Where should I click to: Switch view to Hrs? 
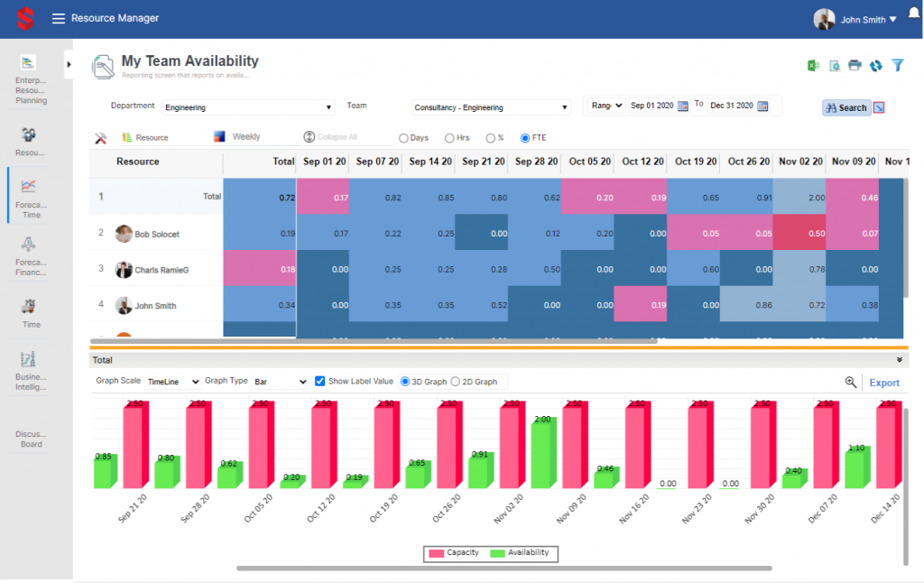(x=448, y=136)
